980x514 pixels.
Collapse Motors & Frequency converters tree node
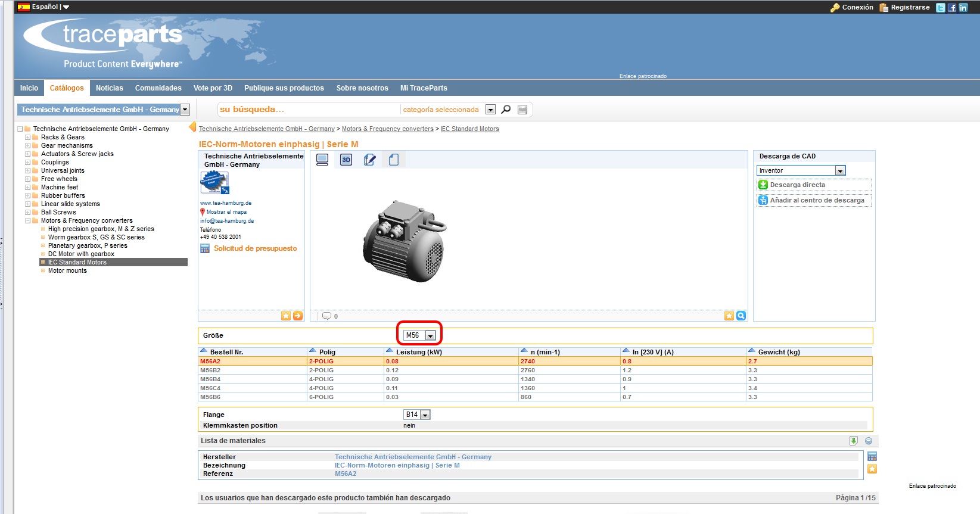[27, 221]
